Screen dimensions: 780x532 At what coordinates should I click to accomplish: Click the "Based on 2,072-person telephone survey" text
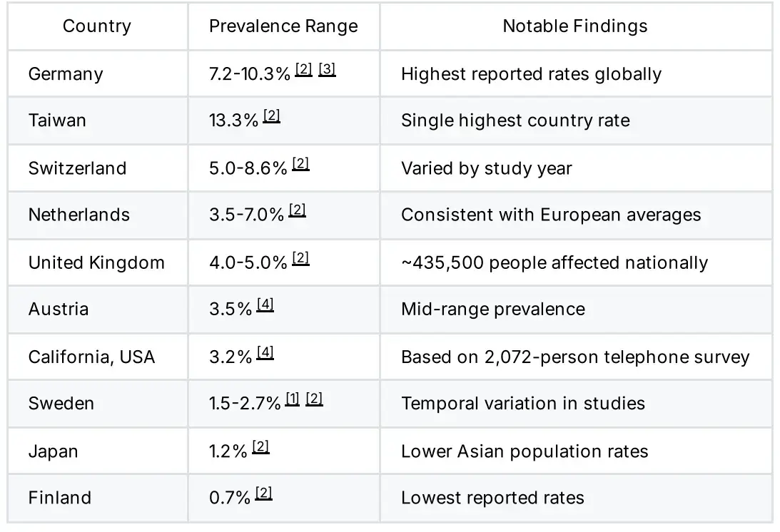[x=575, y=357]
